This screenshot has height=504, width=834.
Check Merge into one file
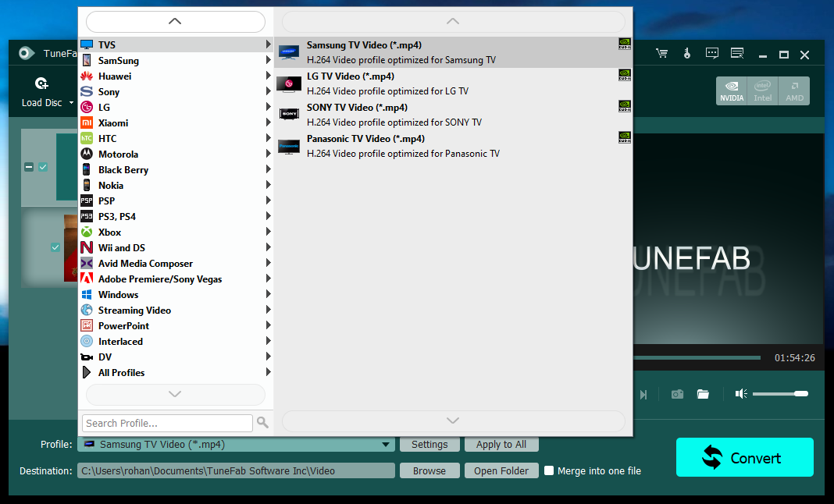click(x=550, y=470)
